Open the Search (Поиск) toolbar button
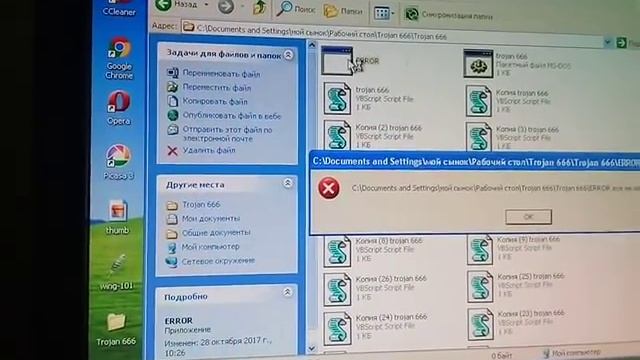 pos(296,9)
